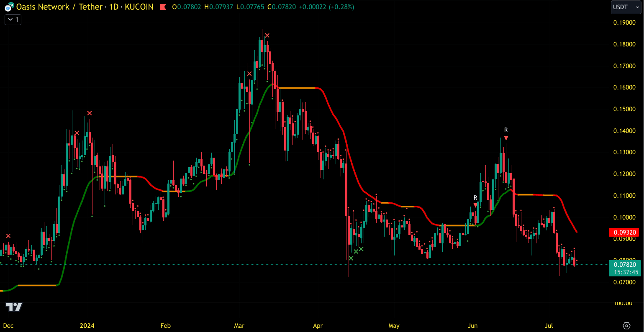644x332 pixels.
Task: Select the lower 'R' marker in early June
Action: [x=475, y=197]
